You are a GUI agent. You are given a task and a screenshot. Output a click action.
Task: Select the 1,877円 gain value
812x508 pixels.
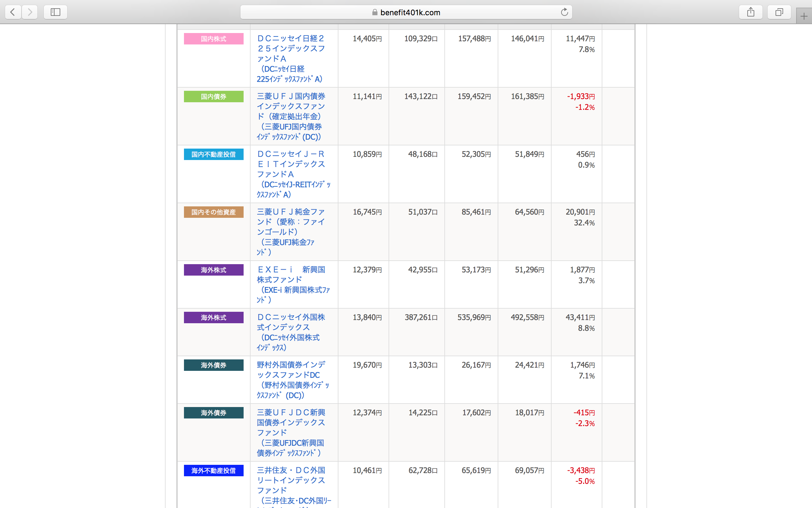click(x=582, y=270)
